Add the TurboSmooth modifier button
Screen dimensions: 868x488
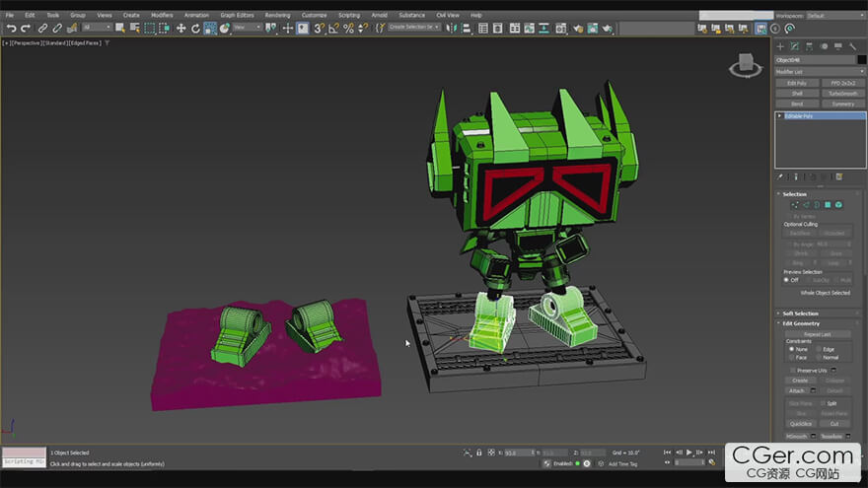[x=843, y=94]
